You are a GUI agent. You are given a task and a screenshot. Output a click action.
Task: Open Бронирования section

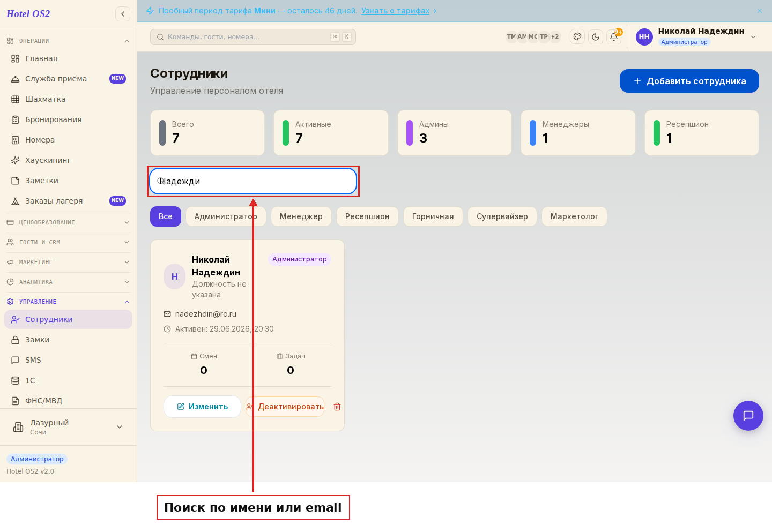(68, 119)
